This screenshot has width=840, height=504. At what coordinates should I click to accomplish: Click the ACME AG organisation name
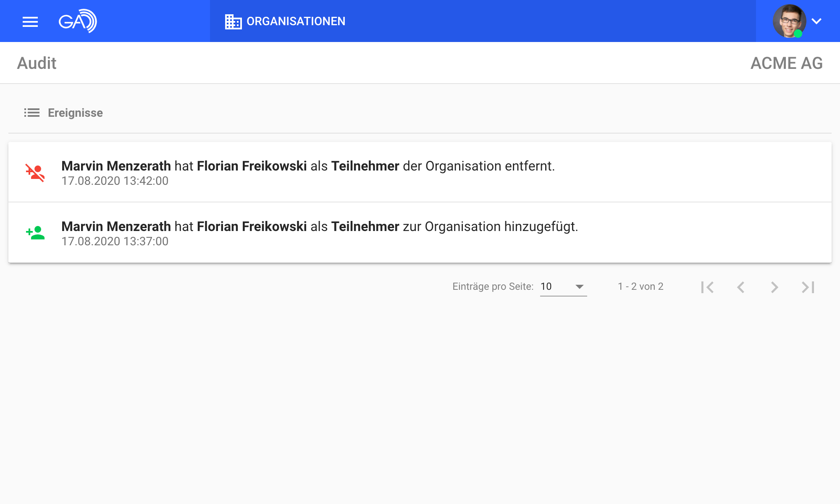pyautogui.click(x=786, y=63)
